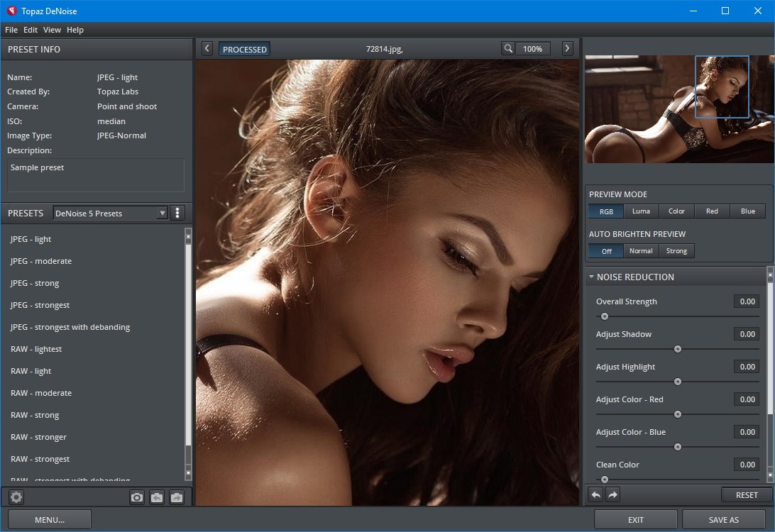Go to the previous image with the left arrow

[x=207, y=49]
